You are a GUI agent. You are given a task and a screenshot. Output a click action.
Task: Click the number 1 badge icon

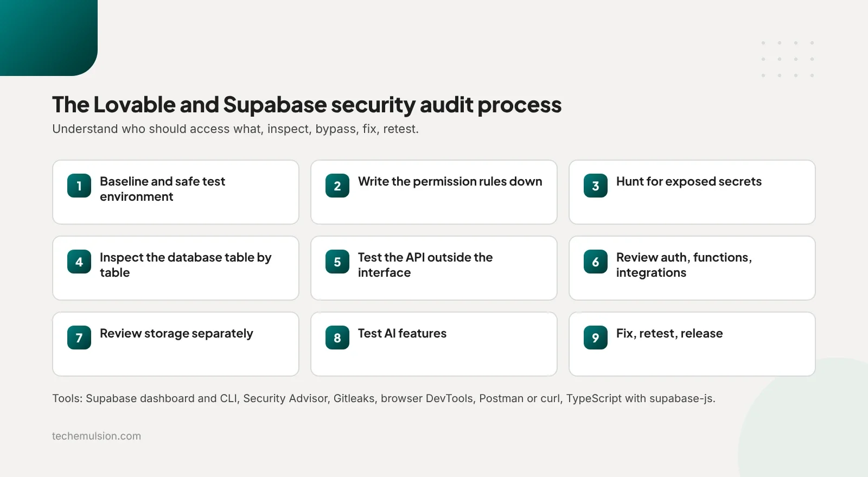tap(79, 186)
